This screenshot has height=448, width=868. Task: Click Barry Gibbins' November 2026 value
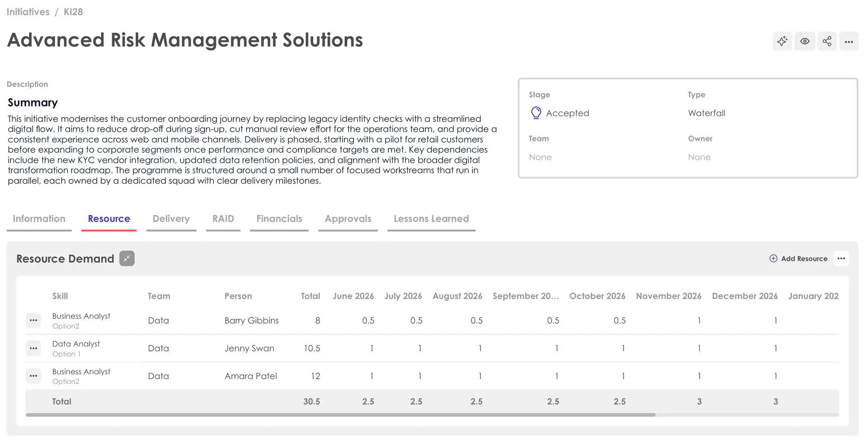tap(699, 320)
